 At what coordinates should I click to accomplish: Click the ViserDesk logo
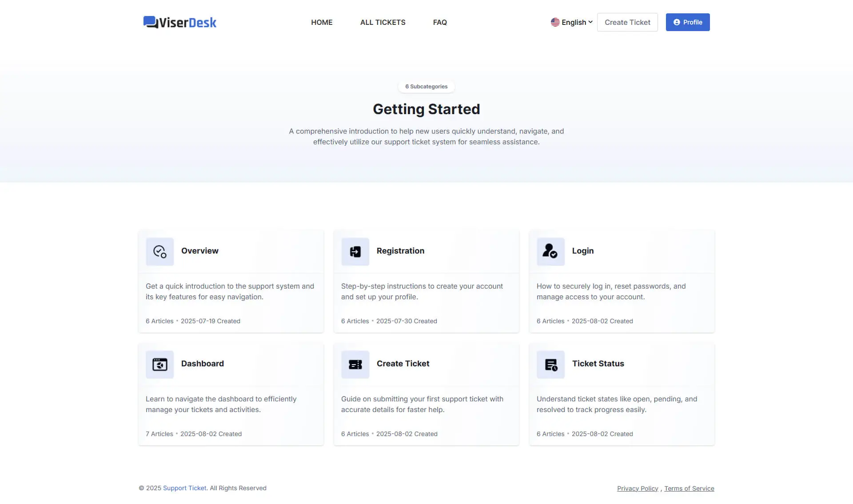pos(180,22)
